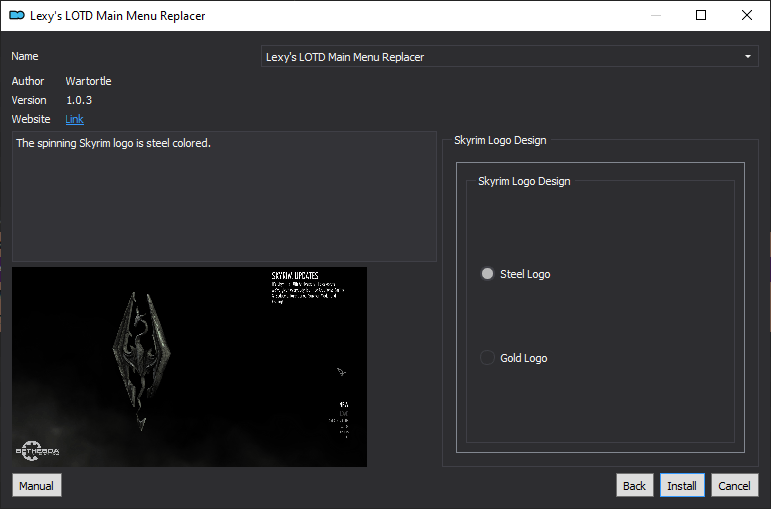
Task: Close the installer window
Action: tap(747, 15)
